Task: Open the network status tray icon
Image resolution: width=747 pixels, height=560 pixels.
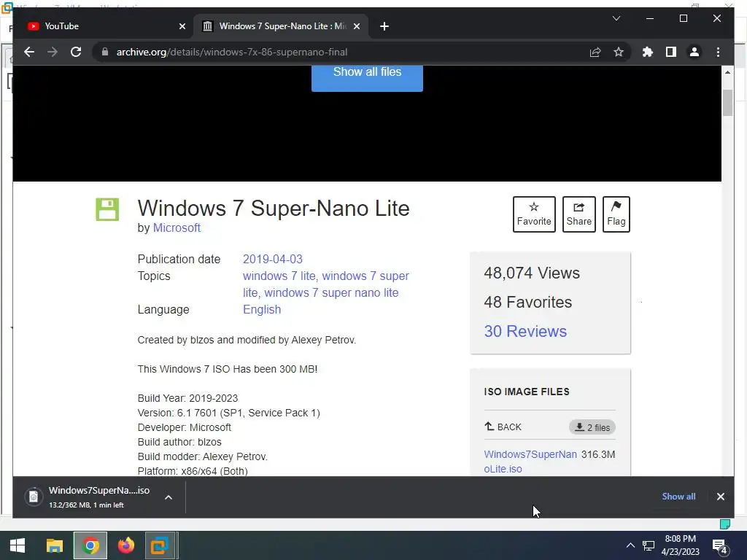Action: coord(649,545)
